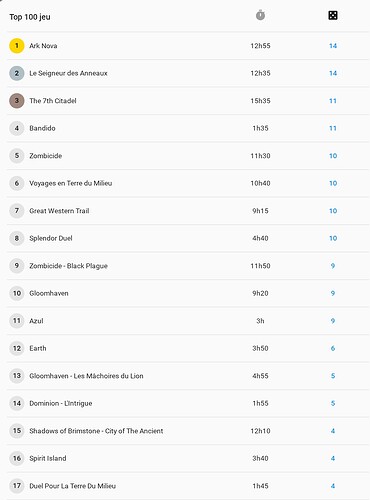Open Earth's play count 6 link

click(333, 348)
